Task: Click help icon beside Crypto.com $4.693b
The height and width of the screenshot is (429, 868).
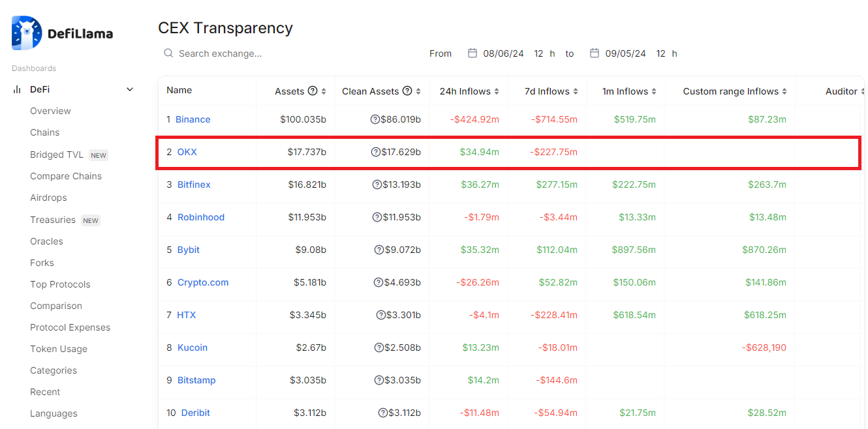Action: 379,282
